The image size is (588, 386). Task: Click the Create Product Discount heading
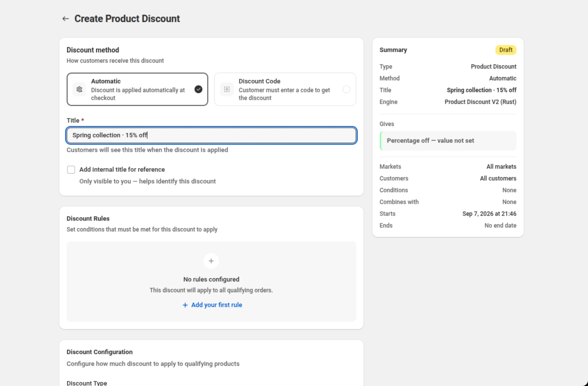click(x=127, y=19)
